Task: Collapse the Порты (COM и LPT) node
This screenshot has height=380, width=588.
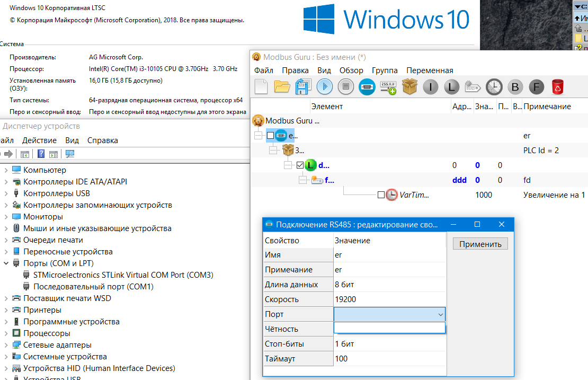Action: pos(6,263)
